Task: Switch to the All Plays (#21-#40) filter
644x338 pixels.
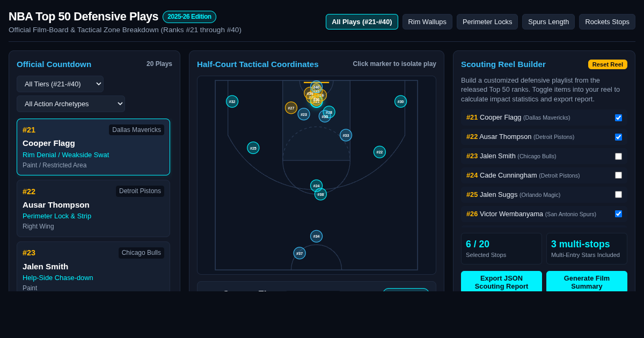Action: pos(362,21)
